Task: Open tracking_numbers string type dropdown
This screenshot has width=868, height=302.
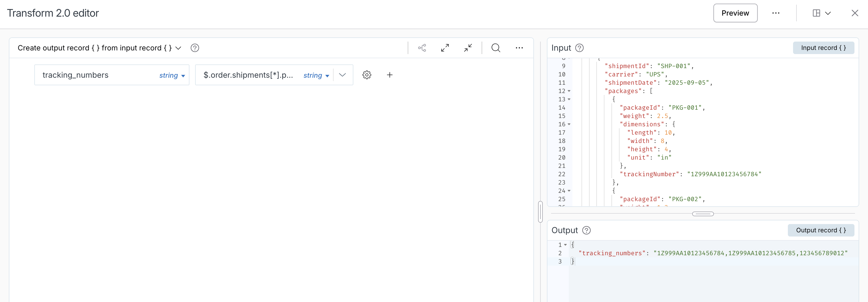Action: (172, 75)
